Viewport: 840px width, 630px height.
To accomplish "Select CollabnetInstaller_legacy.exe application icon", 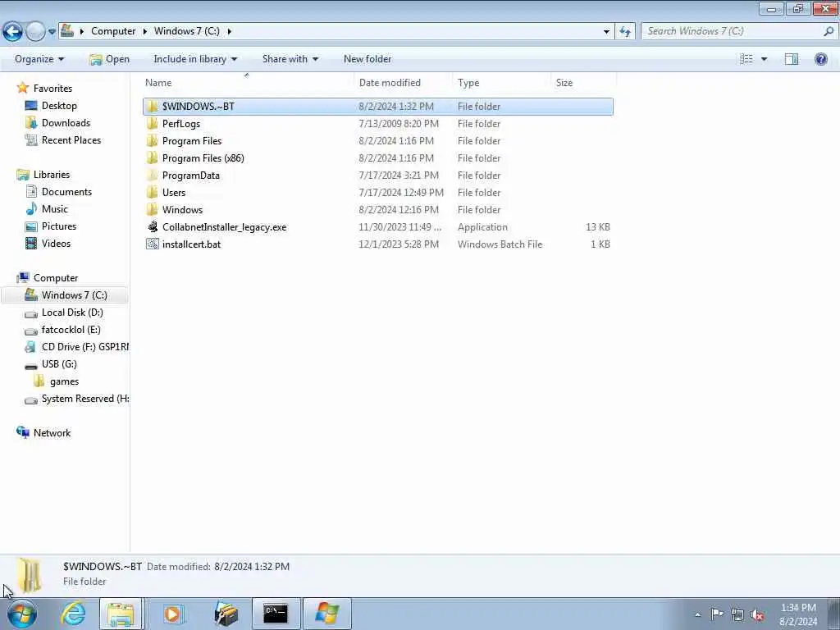I will 153,227.
